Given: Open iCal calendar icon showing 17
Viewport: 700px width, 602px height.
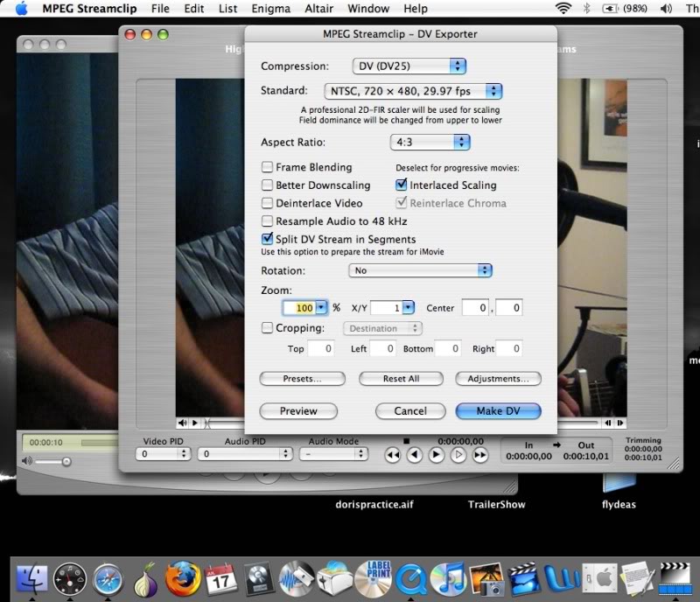Looking at the screenshot, I should [220, 578].
